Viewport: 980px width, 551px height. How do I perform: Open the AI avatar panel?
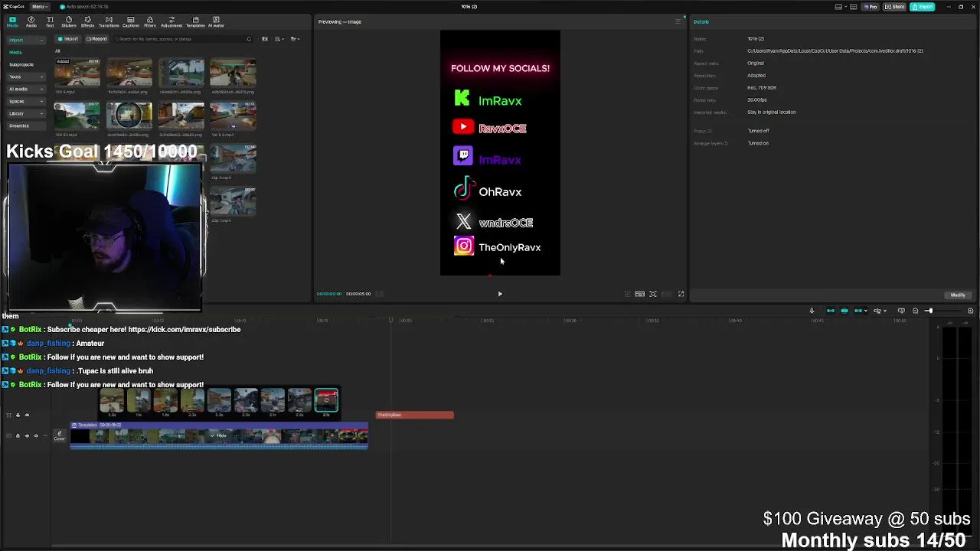(x=217, y=21)
